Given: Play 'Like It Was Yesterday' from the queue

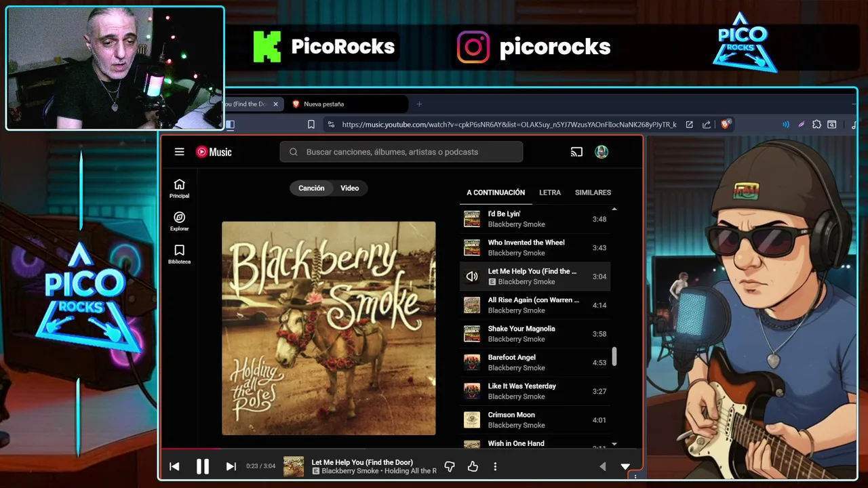Looking at the screenshot, I should (x=535, y=391).
